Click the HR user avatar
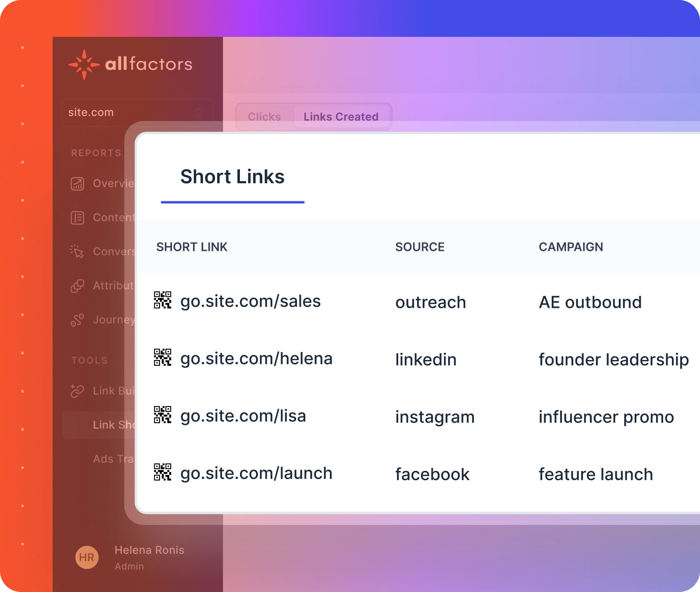Image resolution: width=700 pixels, height=592 pixels. coord(87,557)
